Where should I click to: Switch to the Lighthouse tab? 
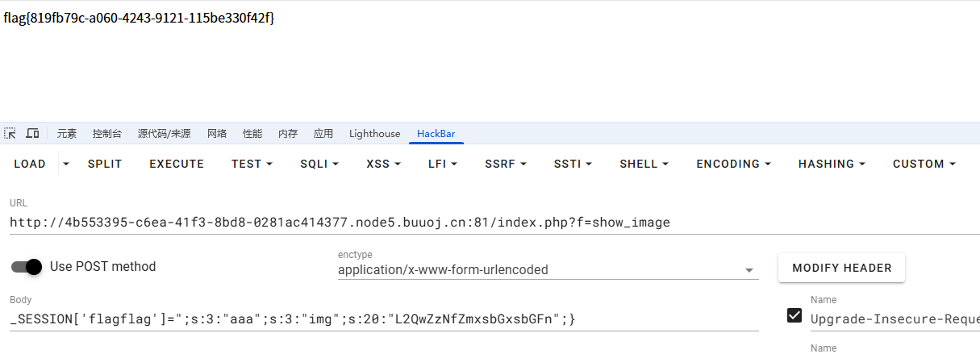coord(374,134)
